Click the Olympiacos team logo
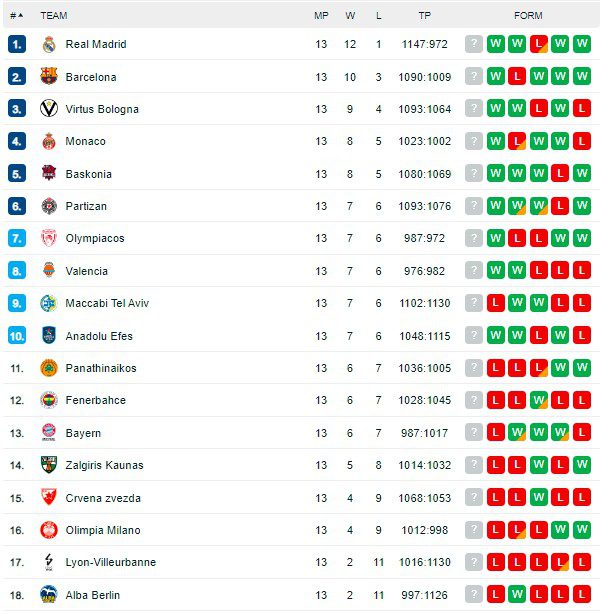 pyautogui.click(x=48, y=238)
